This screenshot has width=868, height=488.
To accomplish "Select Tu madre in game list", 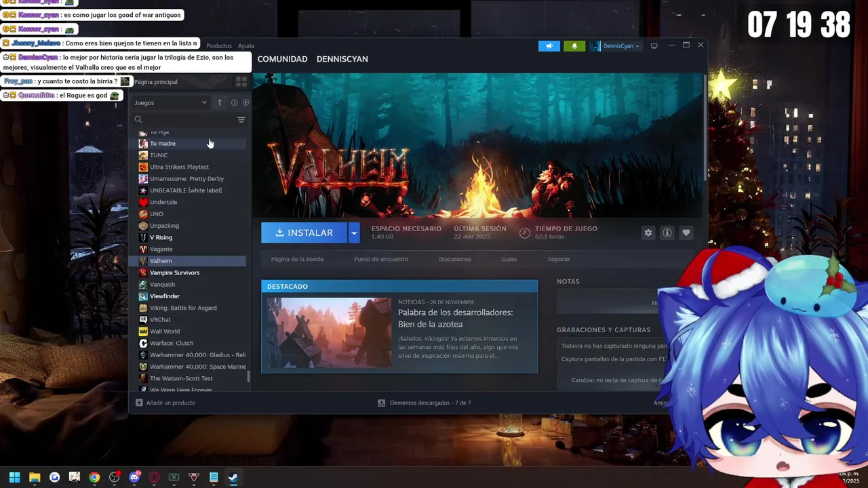I will click(187, 143).
